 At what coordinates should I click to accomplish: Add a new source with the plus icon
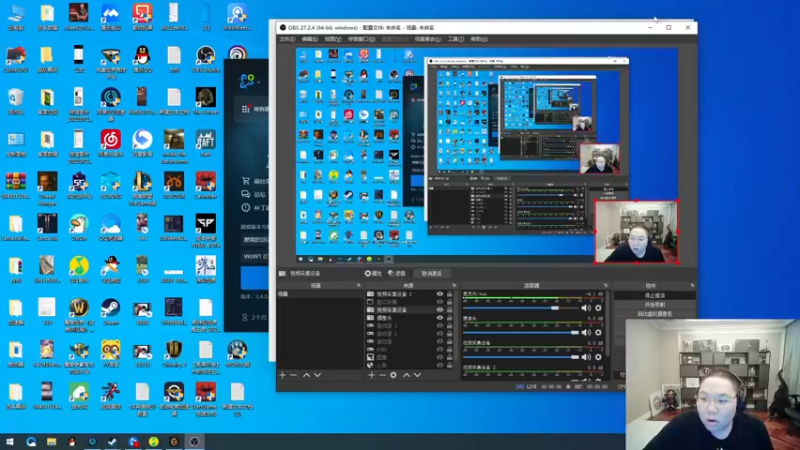click(x=371, y=375)
